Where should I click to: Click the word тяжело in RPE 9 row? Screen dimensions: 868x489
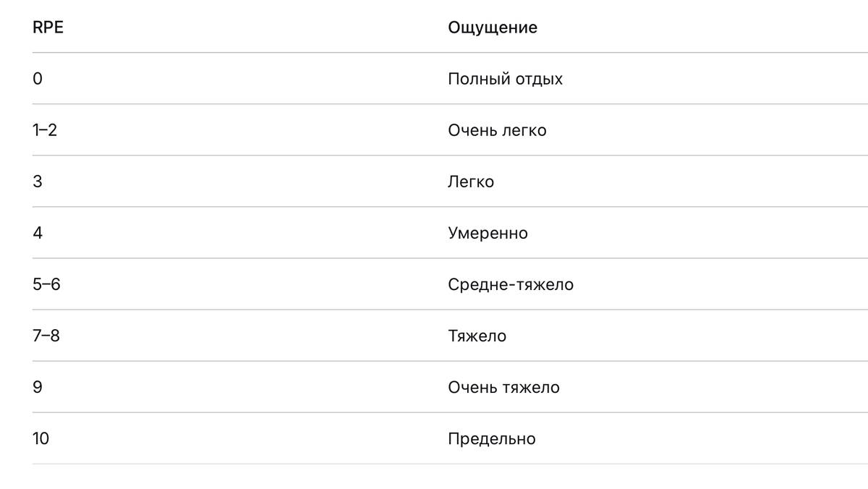pyautogui.click(x=531, y=387)
